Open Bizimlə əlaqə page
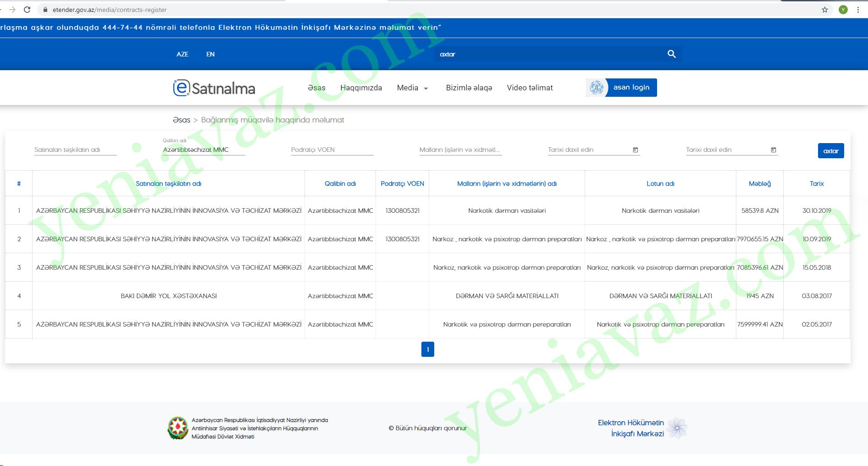Screen dimensions: 868x466 [469, 88]
